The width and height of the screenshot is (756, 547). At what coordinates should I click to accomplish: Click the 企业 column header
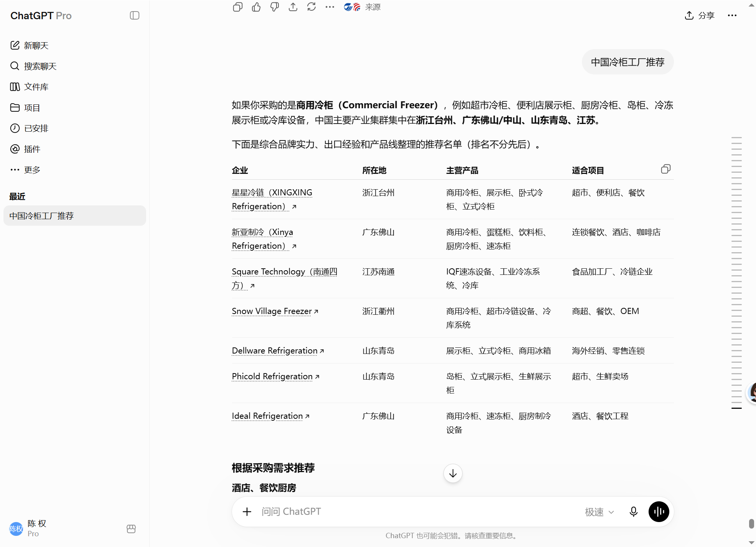coord(240,170)
